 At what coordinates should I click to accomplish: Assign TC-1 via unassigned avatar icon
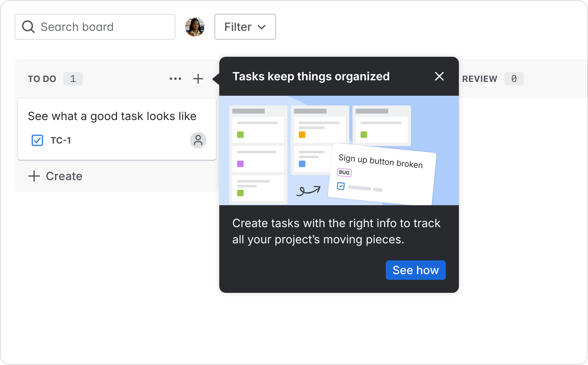[x=198, y=140]
